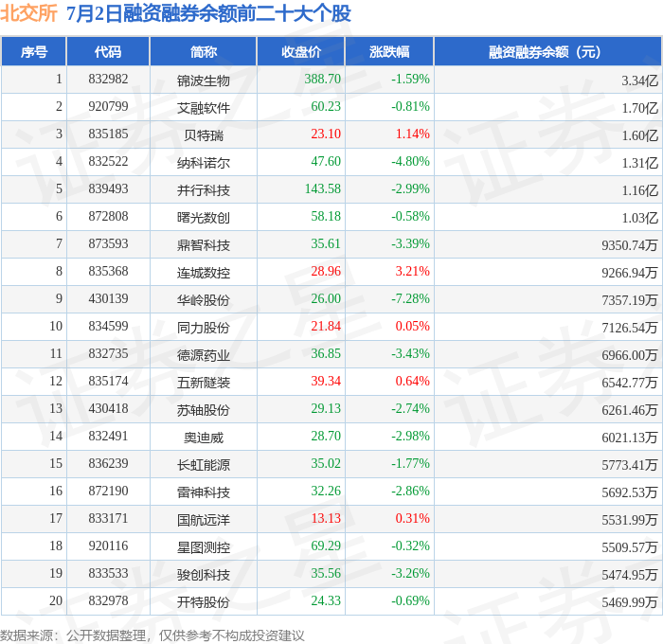Select stock code 430139
Screen dimensions: 663x644
(x=108, y=299)
